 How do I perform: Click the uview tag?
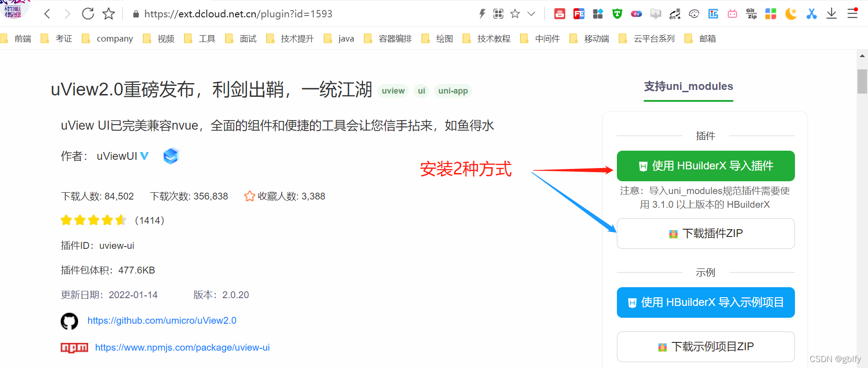[393, 91]
